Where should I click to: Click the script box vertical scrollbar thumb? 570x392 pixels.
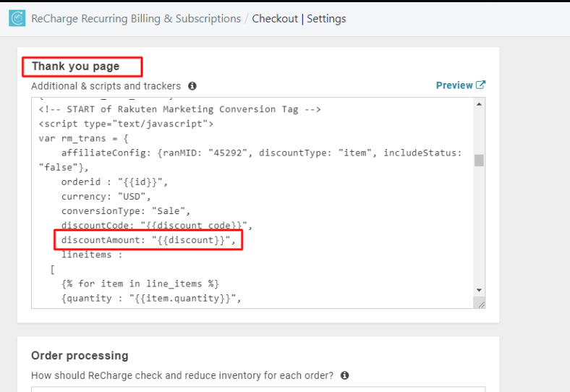(x=479, y=160)
